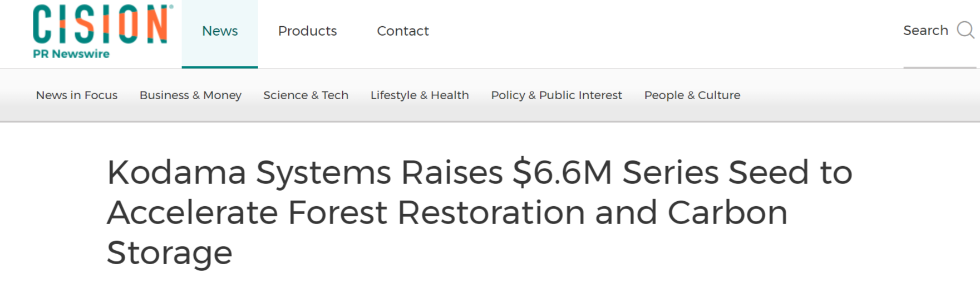Click the magnifying glass search icon
The width and height of the screenshot is (980, 296).
click(966, 30)
